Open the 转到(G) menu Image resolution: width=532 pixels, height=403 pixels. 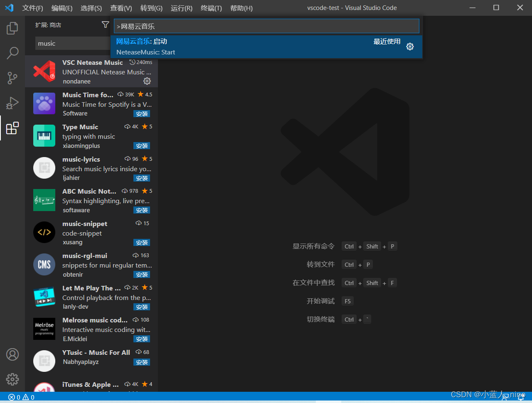click(151, 8)
